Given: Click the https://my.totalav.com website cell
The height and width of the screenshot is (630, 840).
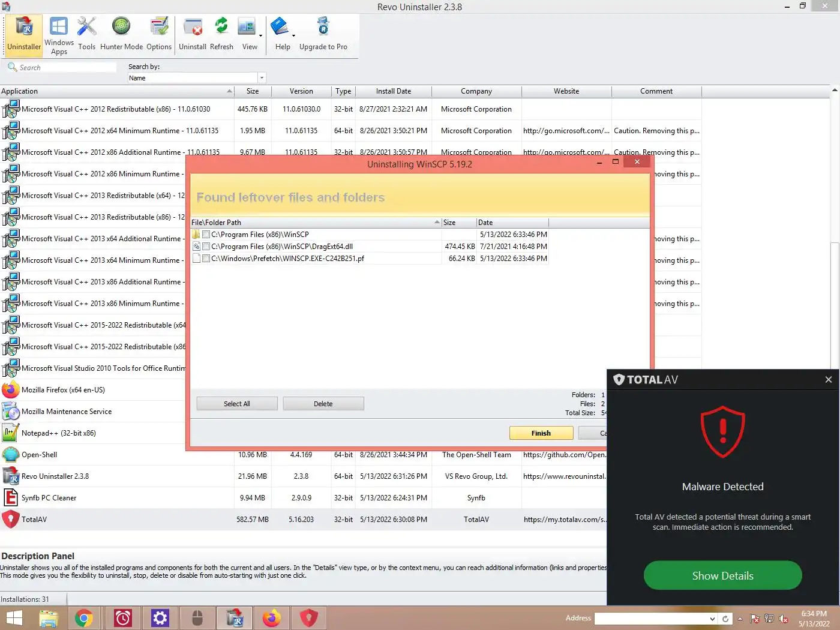Looking at the screenshot, I should [565, 520].
